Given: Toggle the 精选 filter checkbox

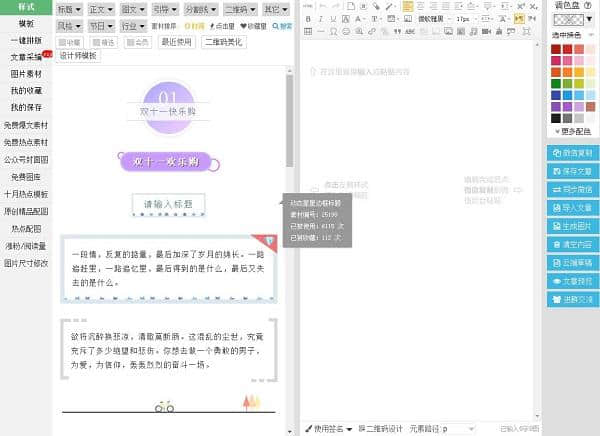Looking at the screenshot, I should point(102,42).
